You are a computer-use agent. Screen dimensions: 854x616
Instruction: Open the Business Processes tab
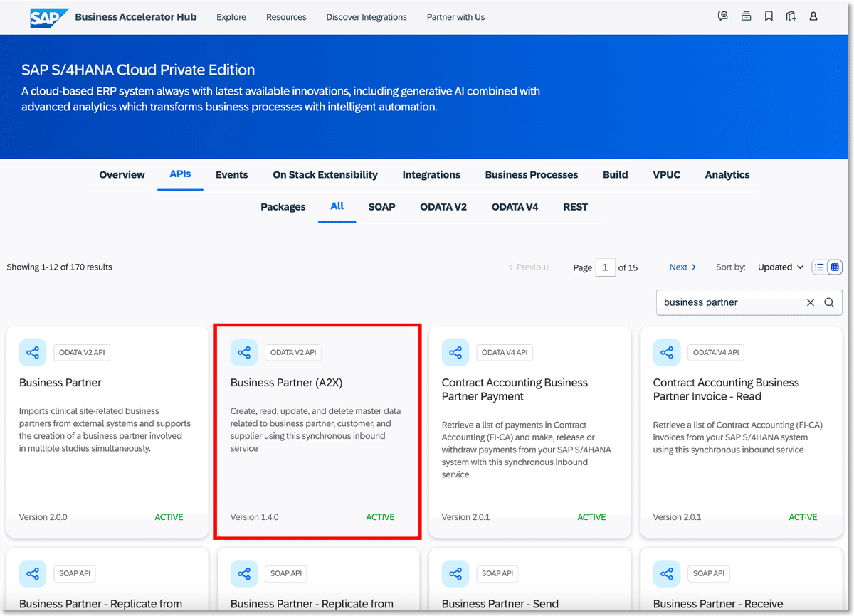coord(532,175)
